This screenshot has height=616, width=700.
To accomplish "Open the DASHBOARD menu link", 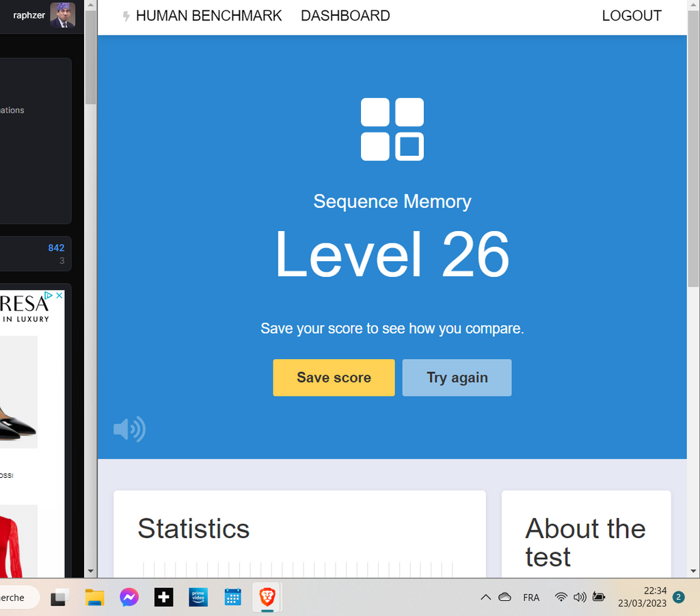I will [345, 16].
